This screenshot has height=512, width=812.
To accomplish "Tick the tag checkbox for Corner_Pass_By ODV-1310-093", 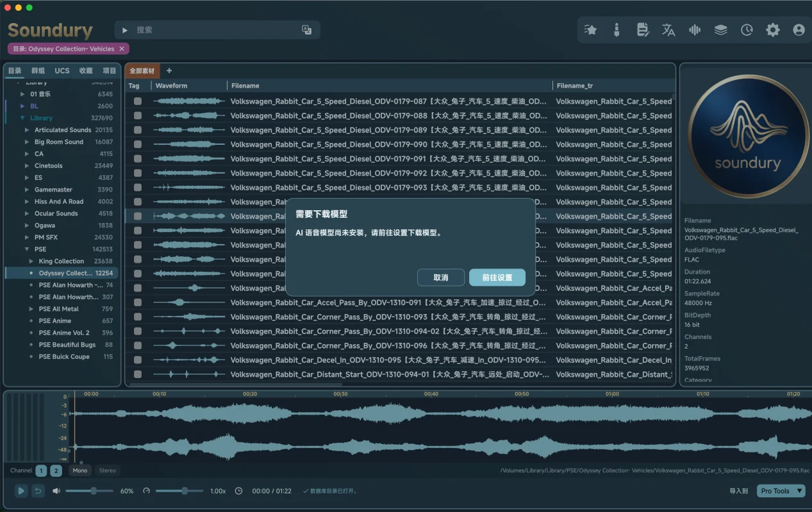I will point(137,317).
